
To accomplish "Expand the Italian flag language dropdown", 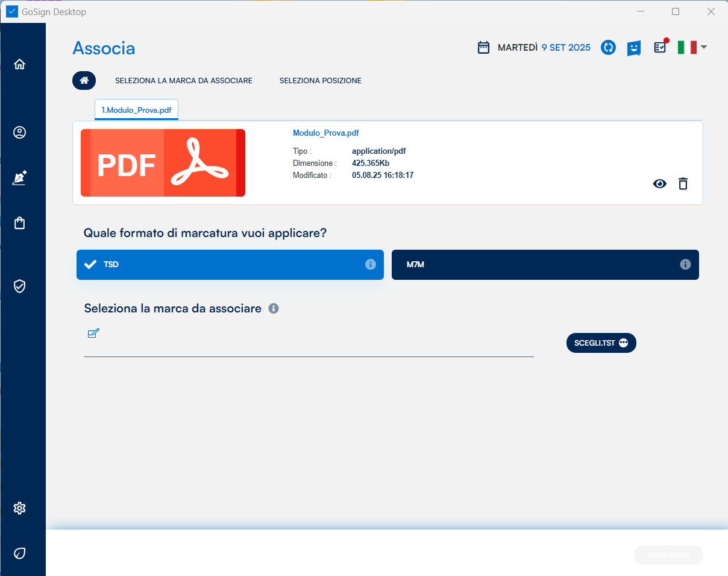I will [692, 48].
